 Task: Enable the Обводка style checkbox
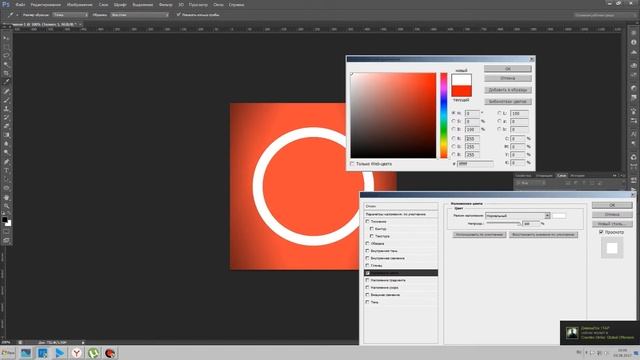point(367,243)
